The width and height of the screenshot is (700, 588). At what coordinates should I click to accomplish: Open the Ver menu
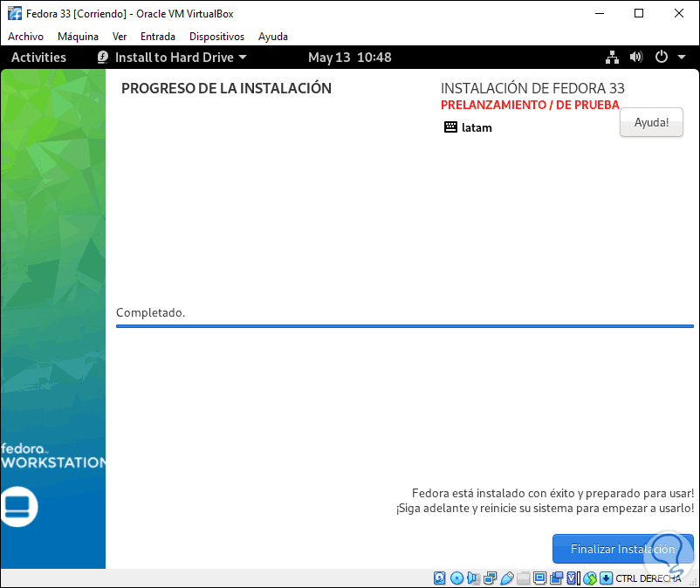pos(120,37)
